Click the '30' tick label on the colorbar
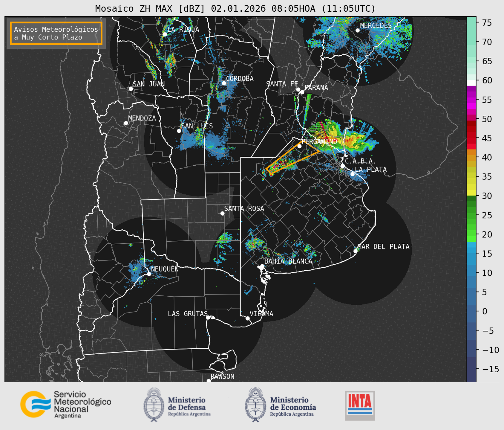Image resolution: width=504 pixels, height=430 pixels. point(487,196)
